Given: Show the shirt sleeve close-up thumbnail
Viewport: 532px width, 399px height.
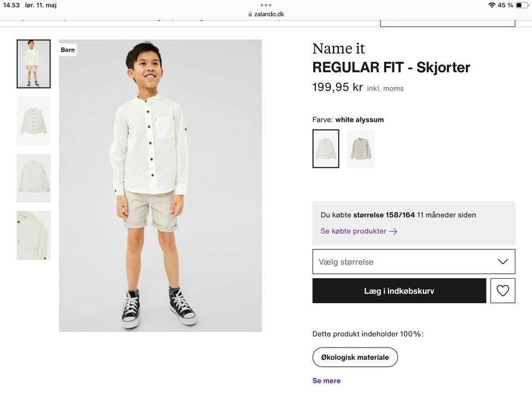Looking at the screenshot, I should pos(33,235).
